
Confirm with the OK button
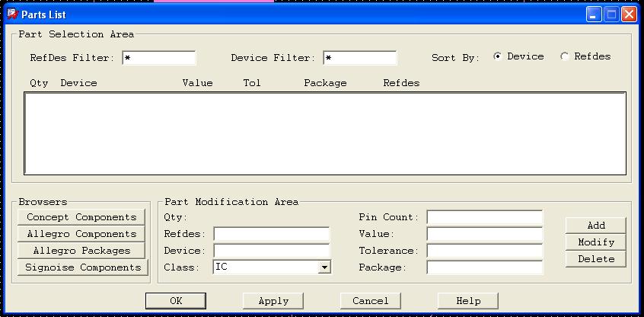[176, 301]
